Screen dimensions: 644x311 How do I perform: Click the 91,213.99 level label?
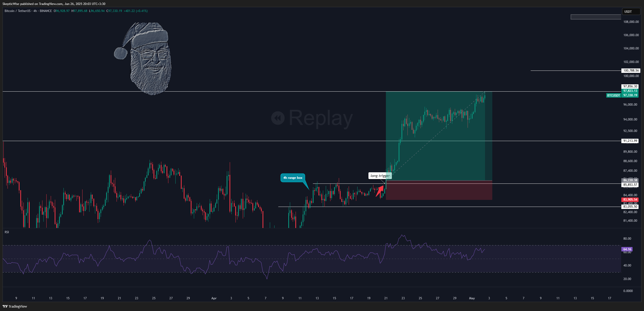tap(630, 141)
